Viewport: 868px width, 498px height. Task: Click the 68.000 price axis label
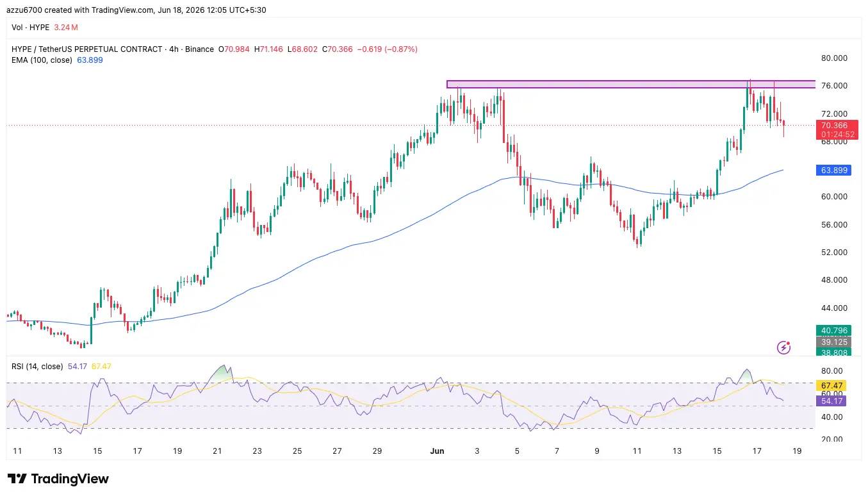coord(834,142)
